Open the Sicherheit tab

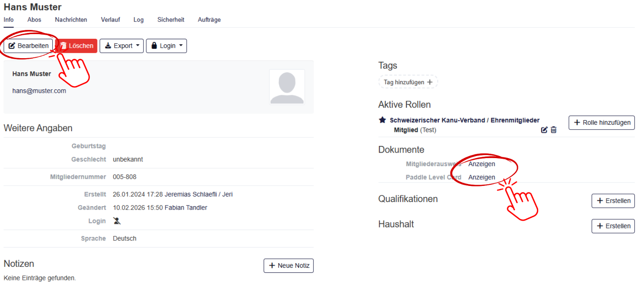pyautogui.click(x=171, y=20)
